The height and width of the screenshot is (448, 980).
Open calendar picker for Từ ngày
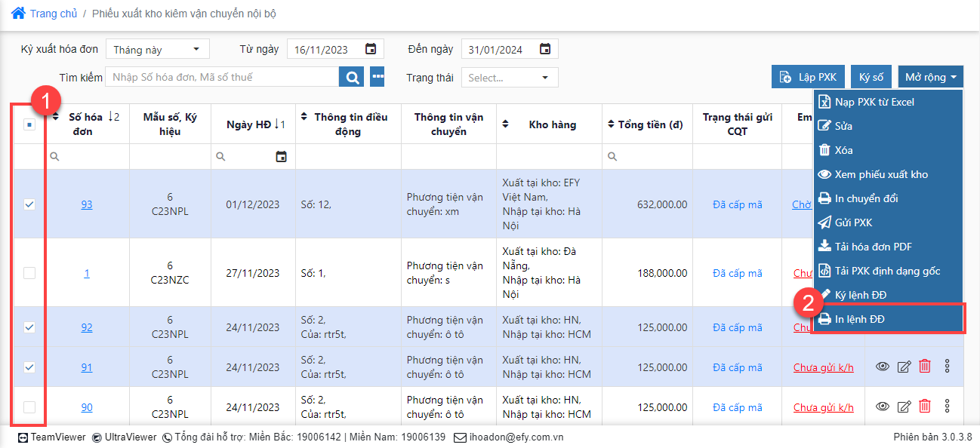[371, 49]
